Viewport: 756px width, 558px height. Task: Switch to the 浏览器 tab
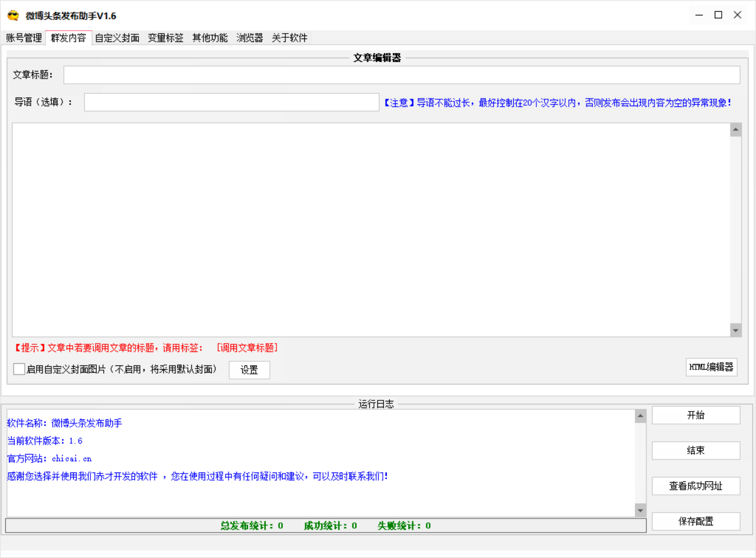click(250, 38)
